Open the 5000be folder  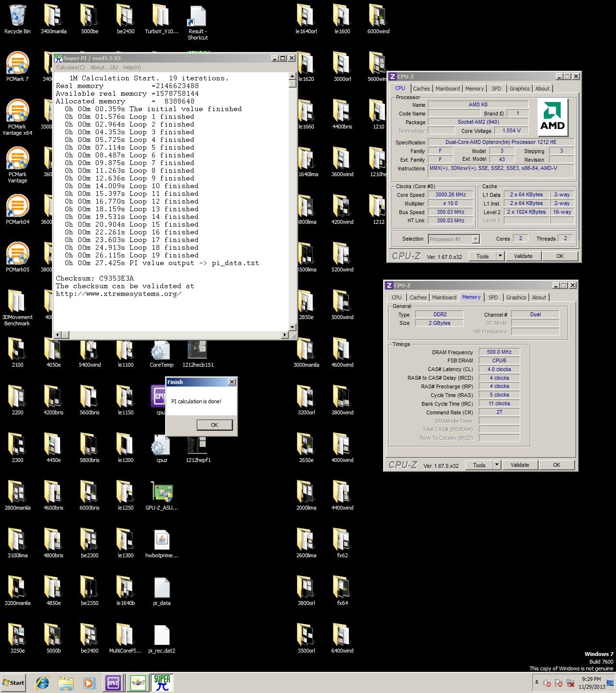pos(90,19)
